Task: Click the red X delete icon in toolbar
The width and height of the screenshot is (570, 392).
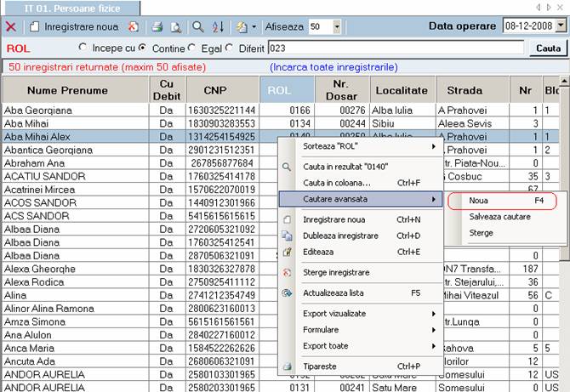Action: coord(11,27)
